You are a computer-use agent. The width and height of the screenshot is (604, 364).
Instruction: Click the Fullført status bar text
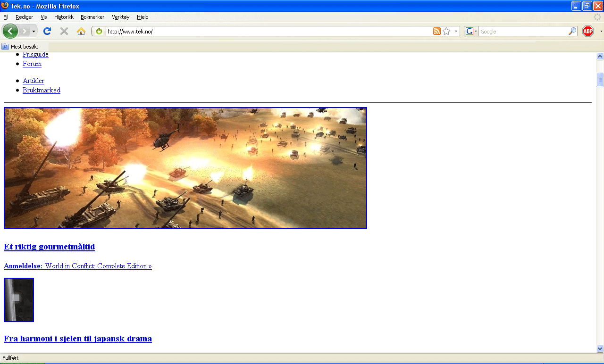click(10, 358)
